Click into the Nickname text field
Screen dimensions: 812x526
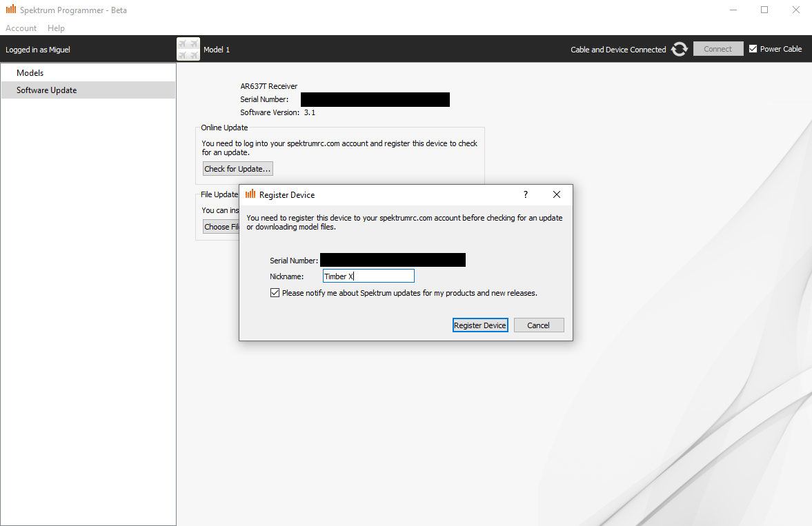point(368,276)
